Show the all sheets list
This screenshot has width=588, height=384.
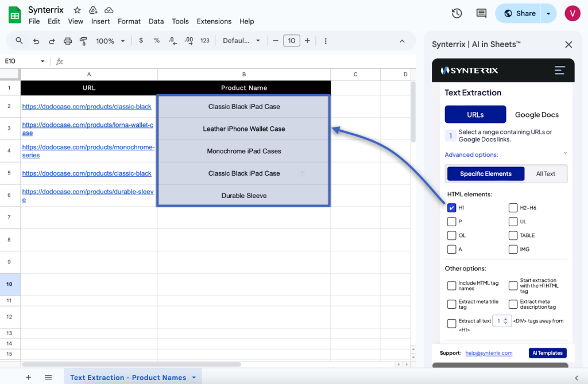pos(48,377)
